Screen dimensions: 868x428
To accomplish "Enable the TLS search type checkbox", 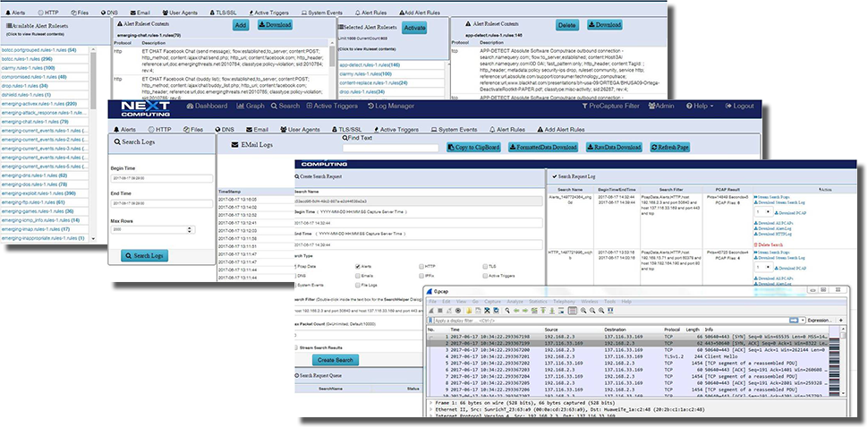I will click(485, 266).
